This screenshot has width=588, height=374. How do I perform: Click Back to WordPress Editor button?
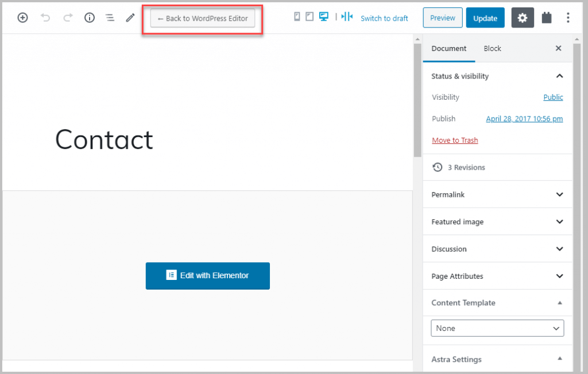click(x=203, y=18)
